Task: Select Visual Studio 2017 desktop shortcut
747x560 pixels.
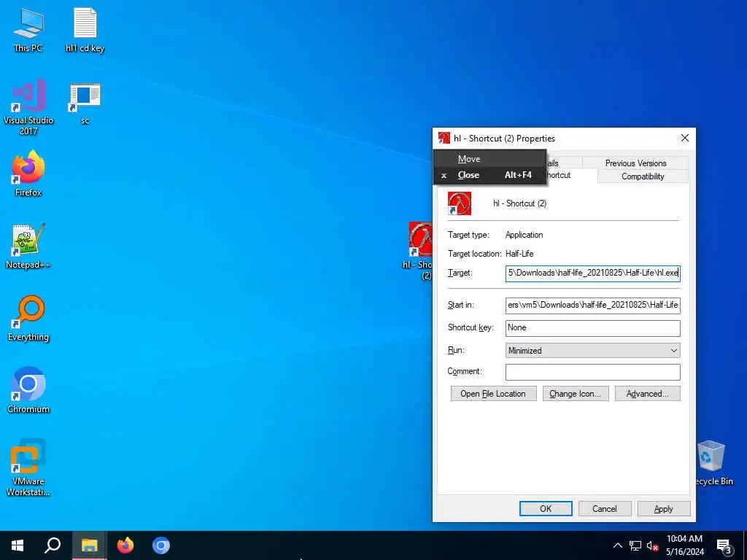Action: [x=28, y=107]
